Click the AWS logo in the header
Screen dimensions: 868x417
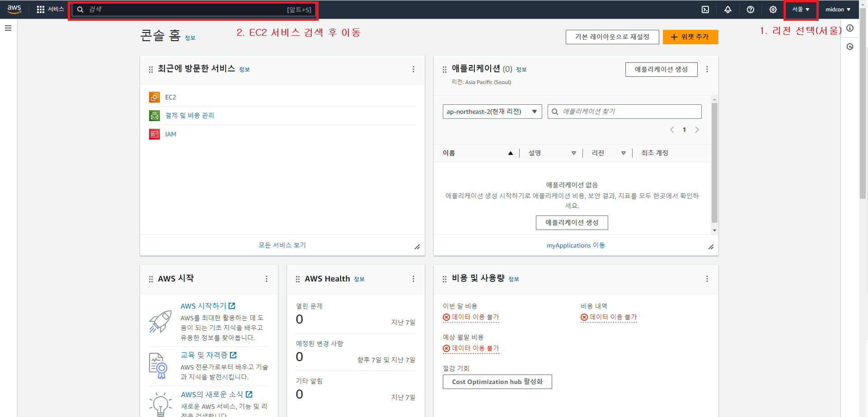14,9
